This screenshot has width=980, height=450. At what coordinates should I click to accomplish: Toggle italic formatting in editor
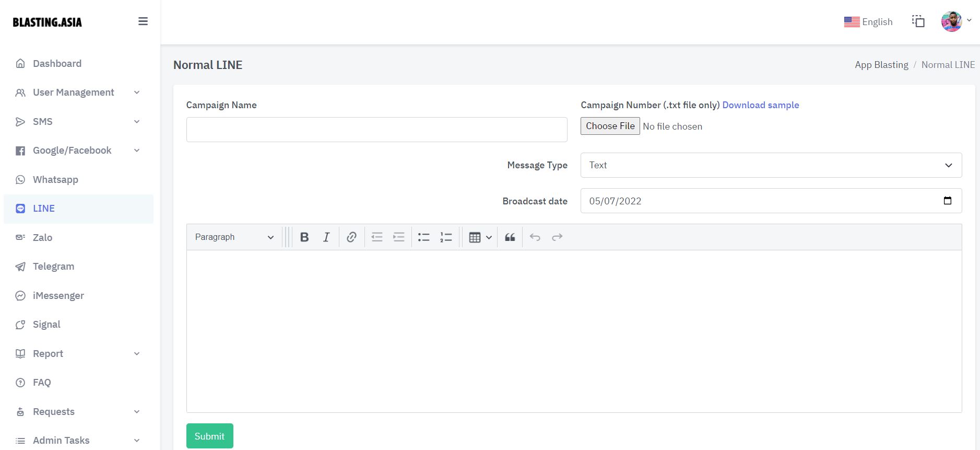click(326, 237)
